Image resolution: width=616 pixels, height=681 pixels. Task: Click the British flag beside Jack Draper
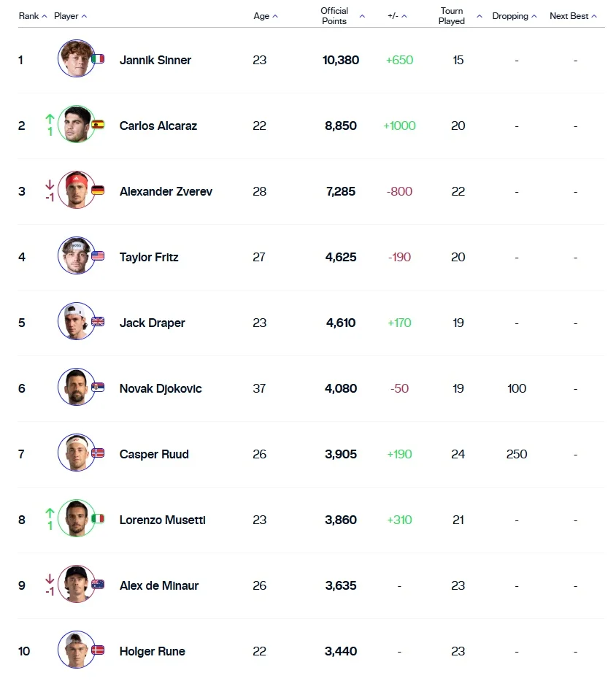point(98,322)
